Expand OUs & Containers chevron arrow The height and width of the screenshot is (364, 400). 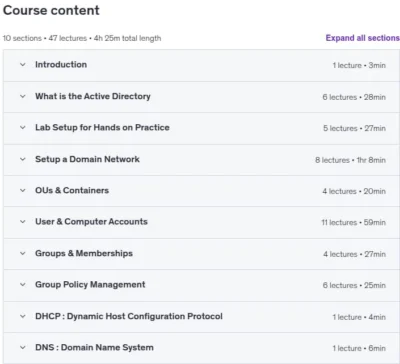[23, 191]
